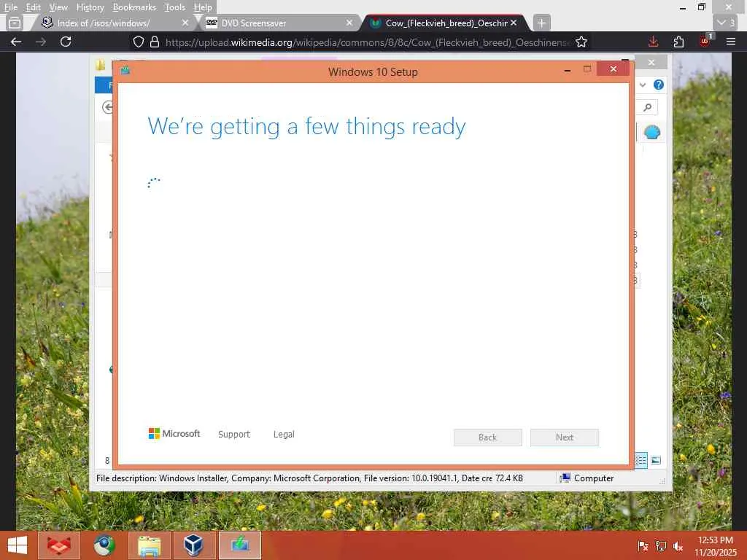Open the Bookmarks menu
Image resolution: width=747 pixels, height=560 pixels.
[x=134, y=7]
